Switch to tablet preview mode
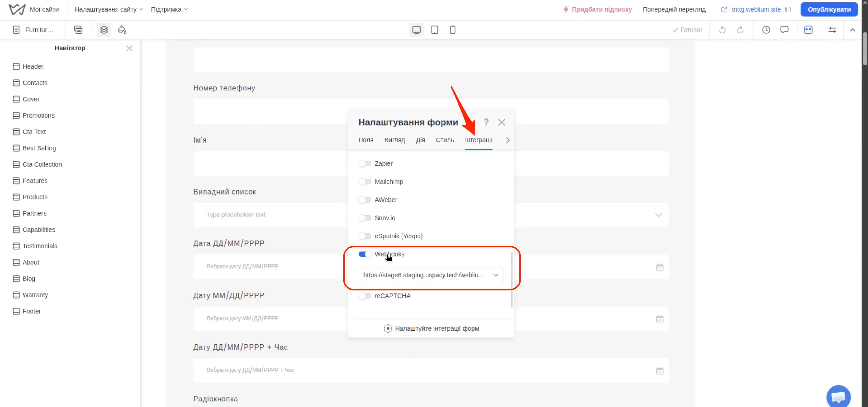 pos(435,30)
